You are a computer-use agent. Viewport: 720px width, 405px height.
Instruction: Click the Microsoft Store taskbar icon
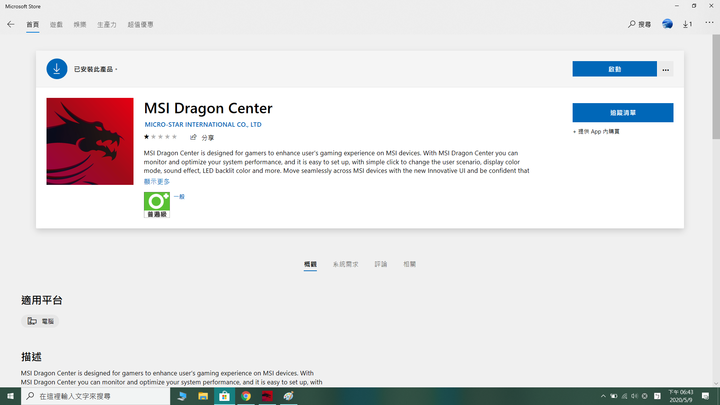coord(224,396)
